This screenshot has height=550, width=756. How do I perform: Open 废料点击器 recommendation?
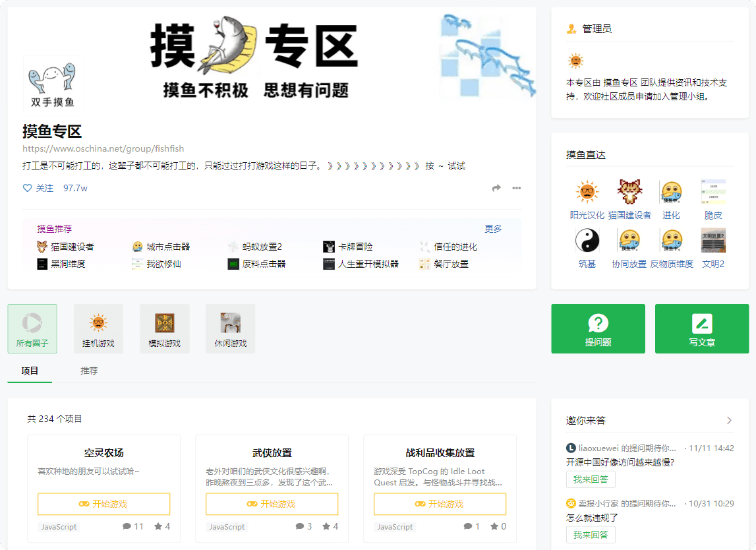click(x=256, y=264)
